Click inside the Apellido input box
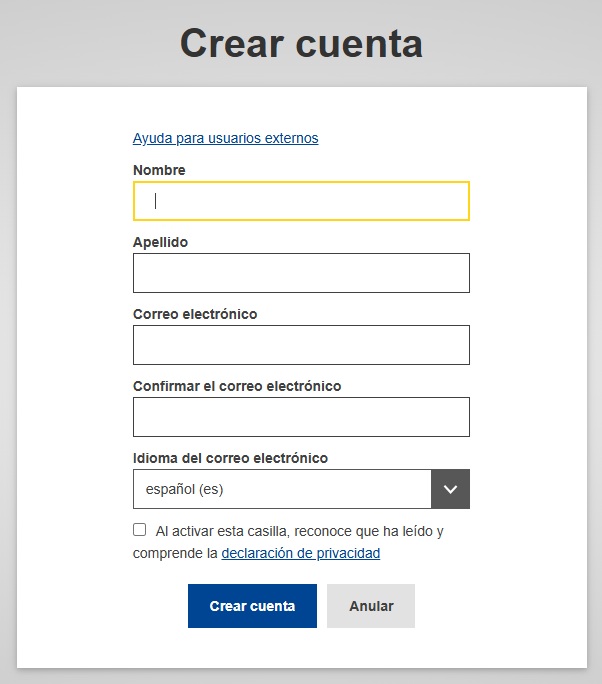Image resolution: width=602 pixels, height=684 pixels. click(301, 273)
